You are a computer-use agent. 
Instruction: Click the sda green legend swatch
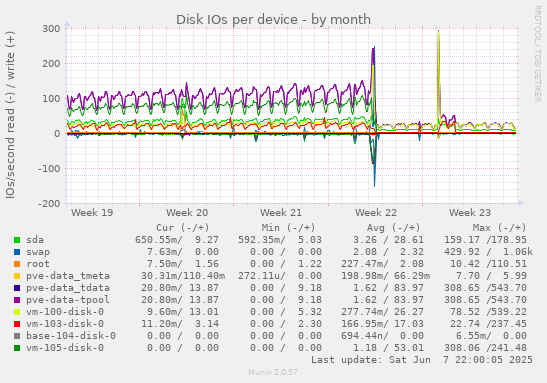tap(17, 240)
